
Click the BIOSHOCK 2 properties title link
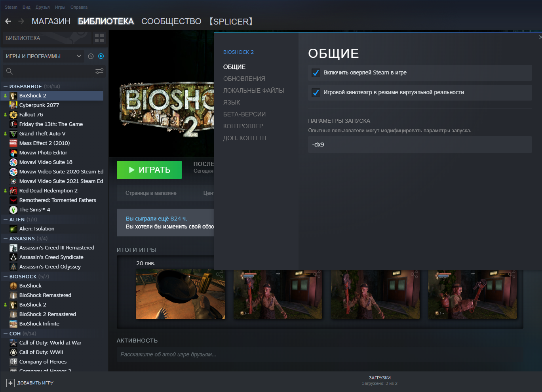pyautogui.click(x=238, y=52)
